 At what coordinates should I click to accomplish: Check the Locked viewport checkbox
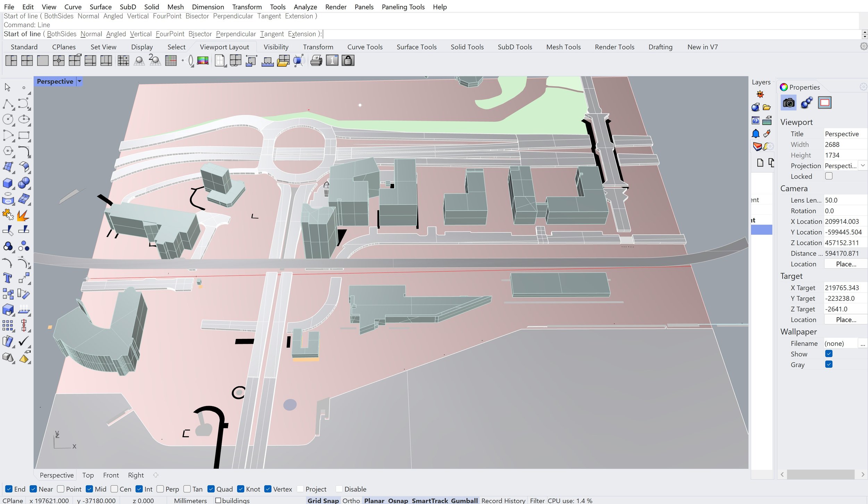[829, 176]
